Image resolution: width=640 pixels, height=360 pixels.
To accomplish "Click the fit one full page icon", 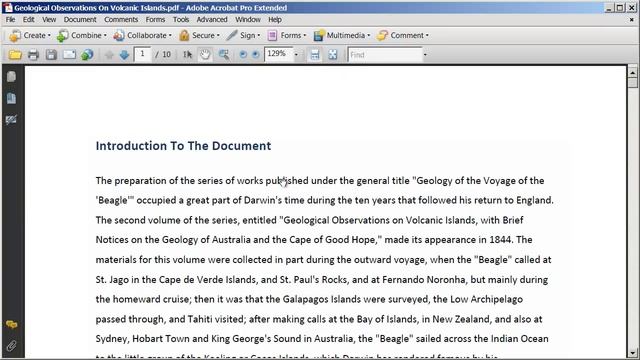I will 333,55.
